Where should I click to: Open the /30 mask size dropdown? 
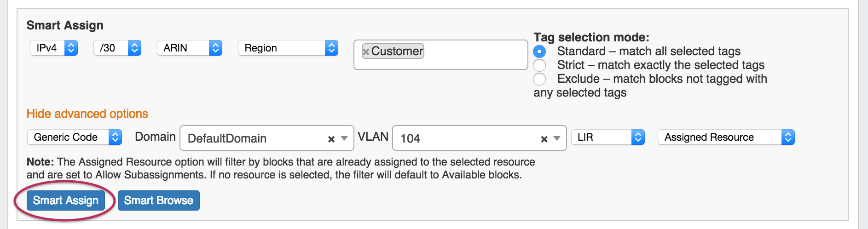coord(117,48)
